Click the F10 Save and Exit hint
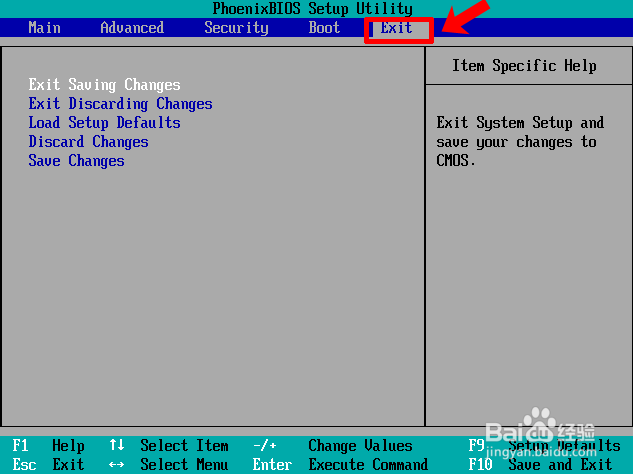This screenshot has height=474, width=633. [541, 465]
